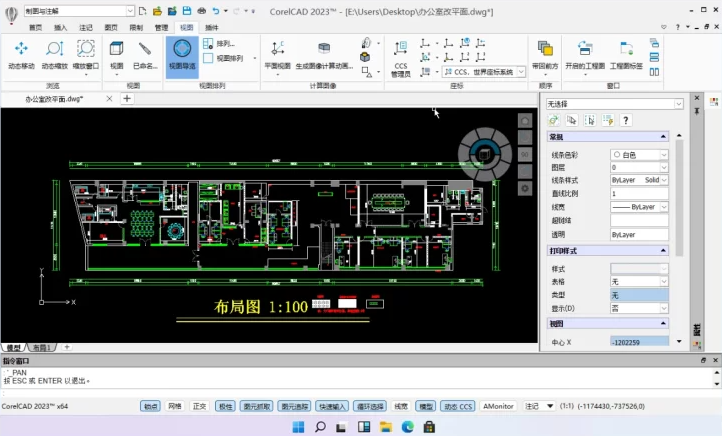
Task: Toggle the 锁点 snap status button
Action: (150, 406)
